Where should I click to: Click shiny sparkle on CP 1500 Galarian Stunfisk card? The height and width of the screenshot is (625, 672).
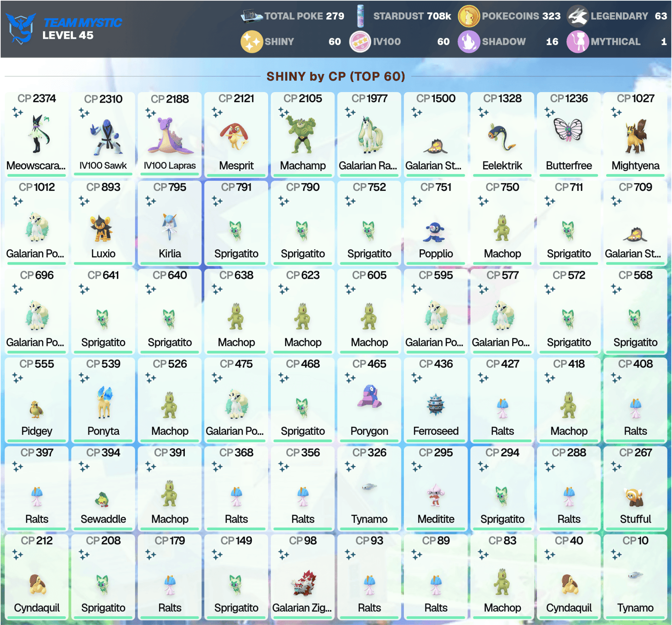pyautogui.click(x=416, y=112)
